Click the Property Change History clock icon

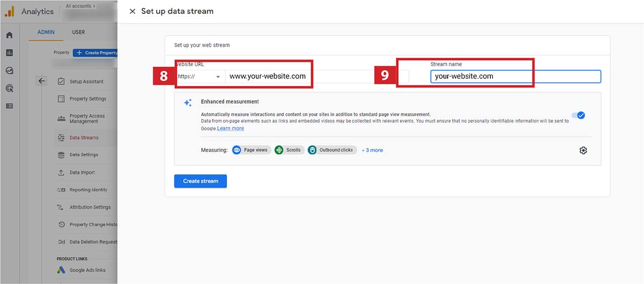pos(61,224)
